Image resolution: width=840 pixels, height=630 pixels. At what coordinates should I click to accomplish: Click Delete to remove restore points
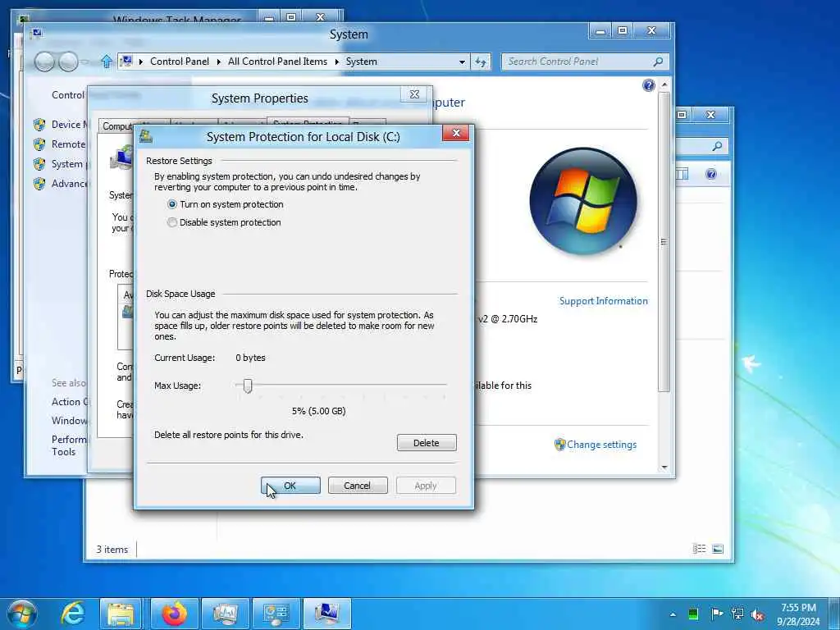click(427, 442)
